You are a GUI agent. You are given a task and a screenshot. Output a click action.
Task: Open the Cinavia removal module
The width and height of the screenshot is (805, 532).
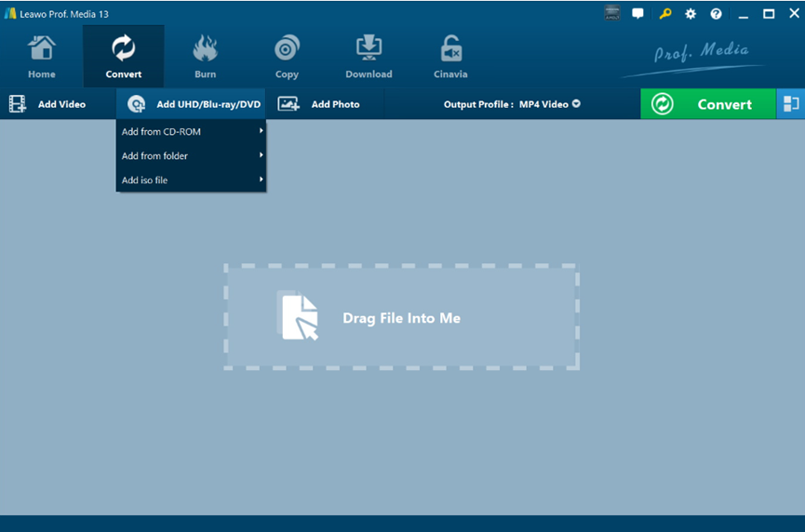click(450, 57)
